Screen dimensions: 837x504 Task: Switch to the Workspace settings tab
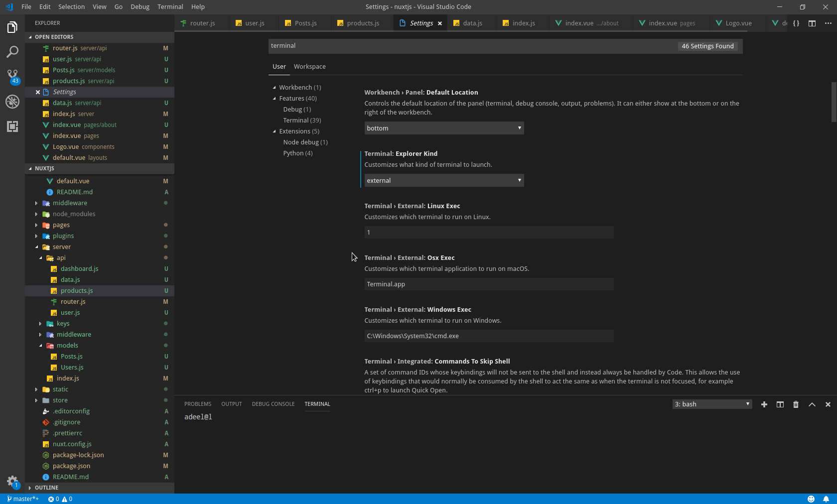(309, 67)
